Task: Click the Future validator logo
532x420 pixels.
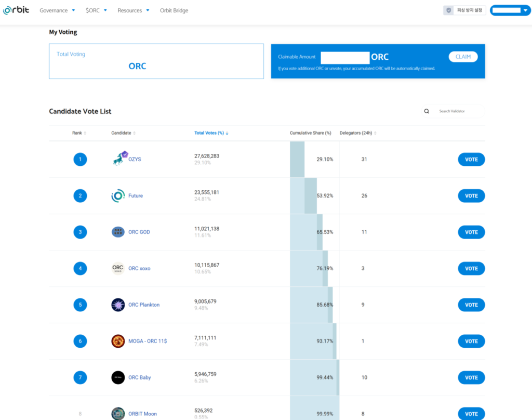Action: (x=118, y=195)
